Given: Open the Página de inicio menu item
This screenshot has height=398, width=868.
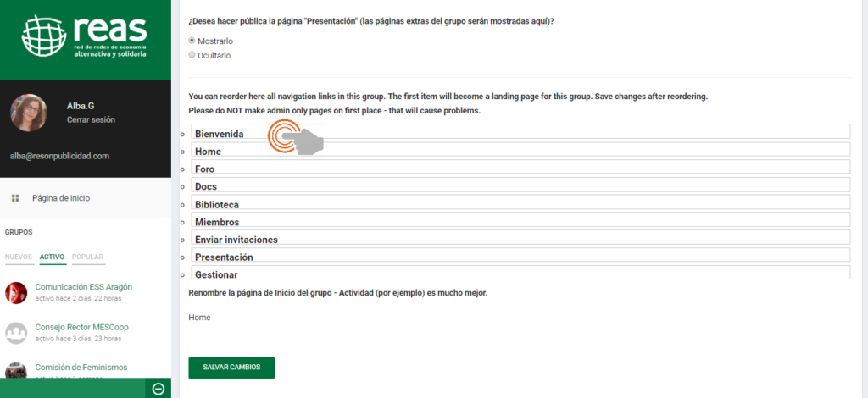Looking at the screenshot, I should click(61, 198).
